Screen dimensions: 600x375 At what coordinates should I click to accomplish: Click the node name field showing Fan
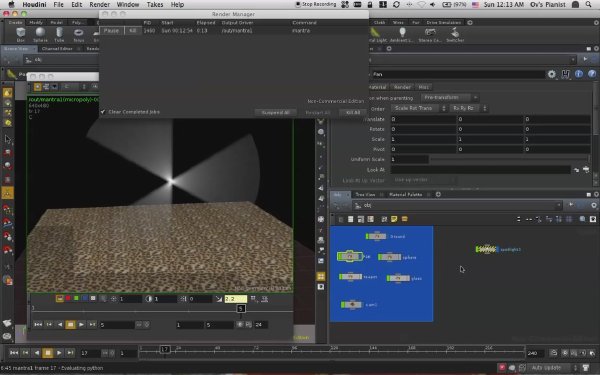(458, 74)
